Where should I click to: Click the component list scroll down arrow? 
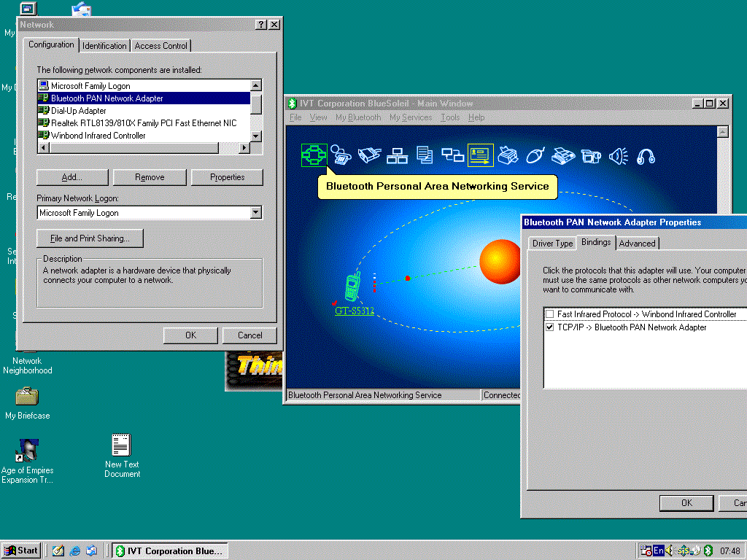coord(256,136)
